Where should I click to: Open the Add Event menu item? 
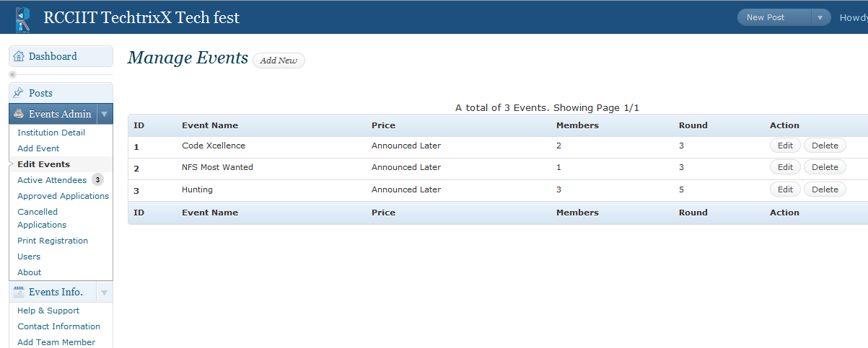(x=38, y=148)
